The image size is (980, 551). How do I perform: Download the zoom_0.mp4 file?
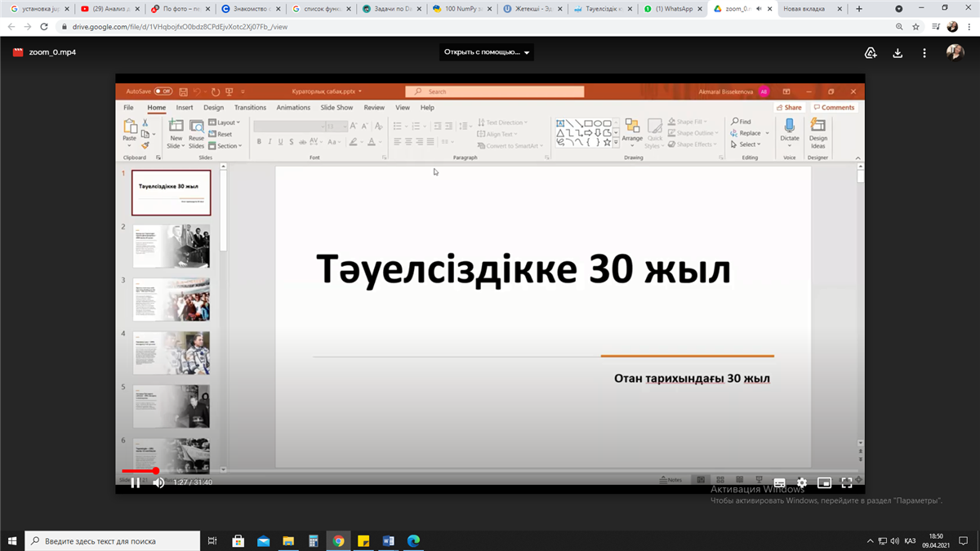pyautogui.click(x=898, y=53)
